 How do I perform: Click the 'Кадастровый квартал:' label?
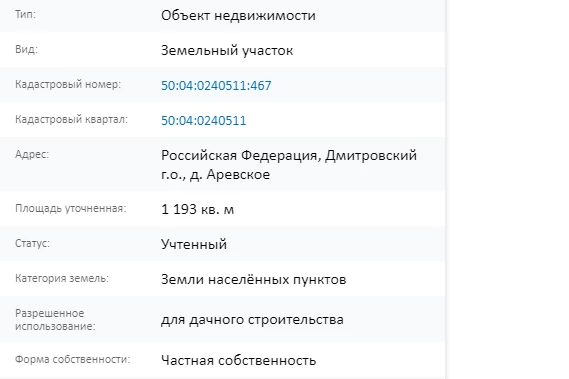point(71,119)
